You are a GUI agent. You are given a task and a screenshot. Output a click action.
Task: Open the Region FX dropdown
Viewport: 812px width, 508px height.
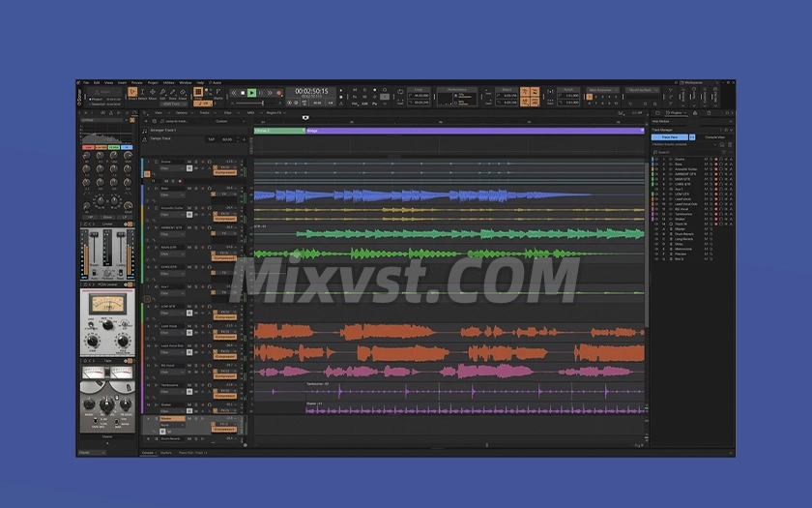(x=275, y=112)
